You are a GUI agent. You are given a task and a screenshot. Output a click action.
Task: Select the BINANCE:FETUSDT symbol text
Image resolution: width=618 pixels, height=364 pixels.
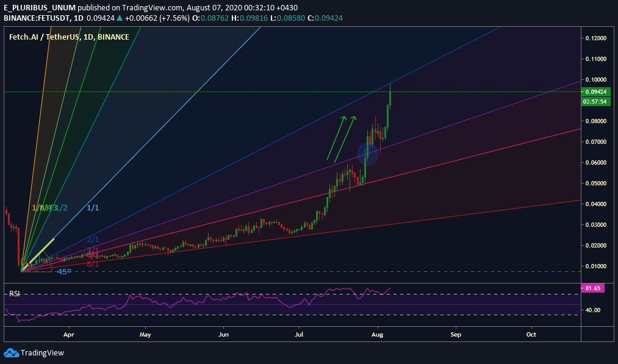(38, 18)
